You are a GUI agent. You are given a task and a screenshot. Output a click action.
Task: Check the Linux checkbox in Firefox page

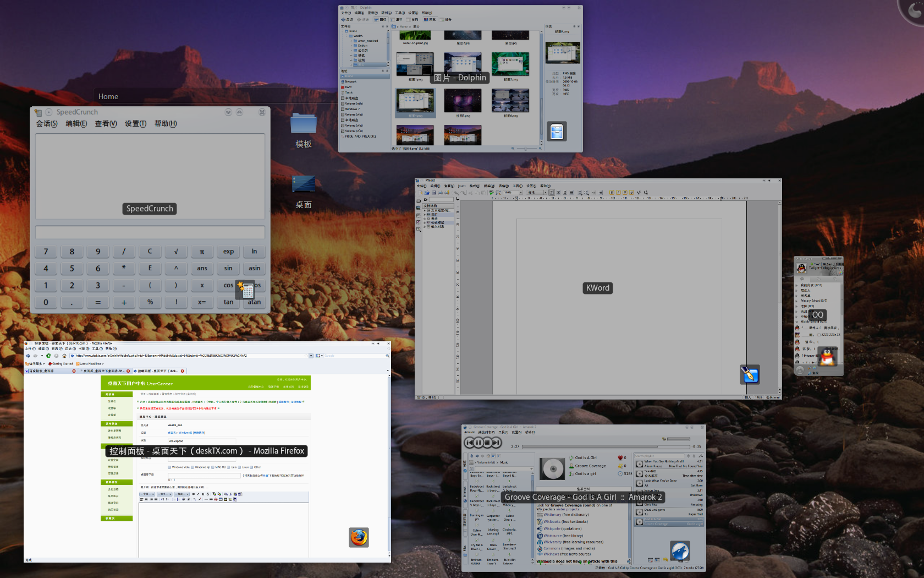240,467
